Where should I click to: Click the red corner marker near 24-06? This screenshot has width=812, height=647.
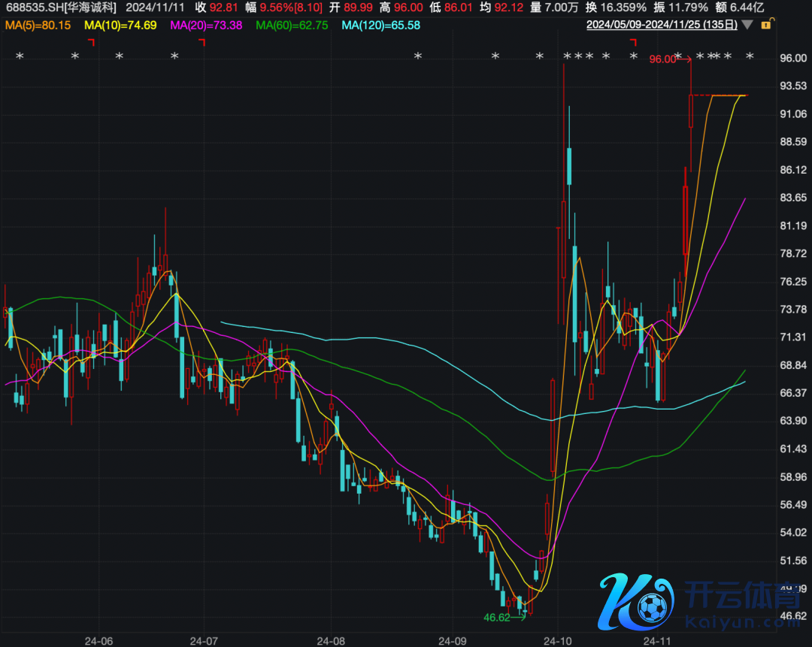point(91,43)
